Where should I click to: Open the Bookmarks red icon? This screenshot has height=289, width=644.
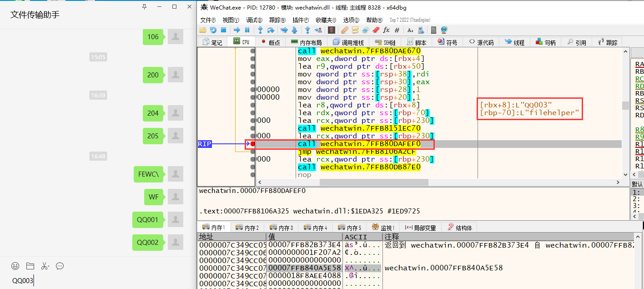376,30
